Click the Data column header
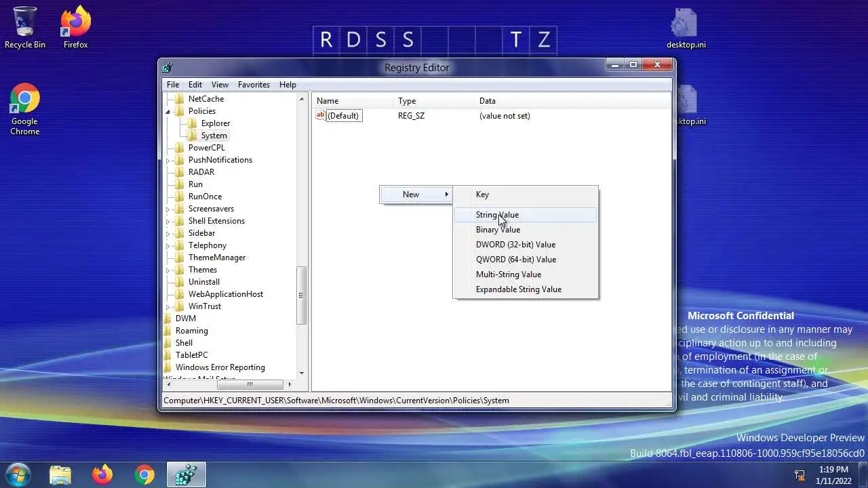This screenshot has width=868, height=488. pos(573,101)
